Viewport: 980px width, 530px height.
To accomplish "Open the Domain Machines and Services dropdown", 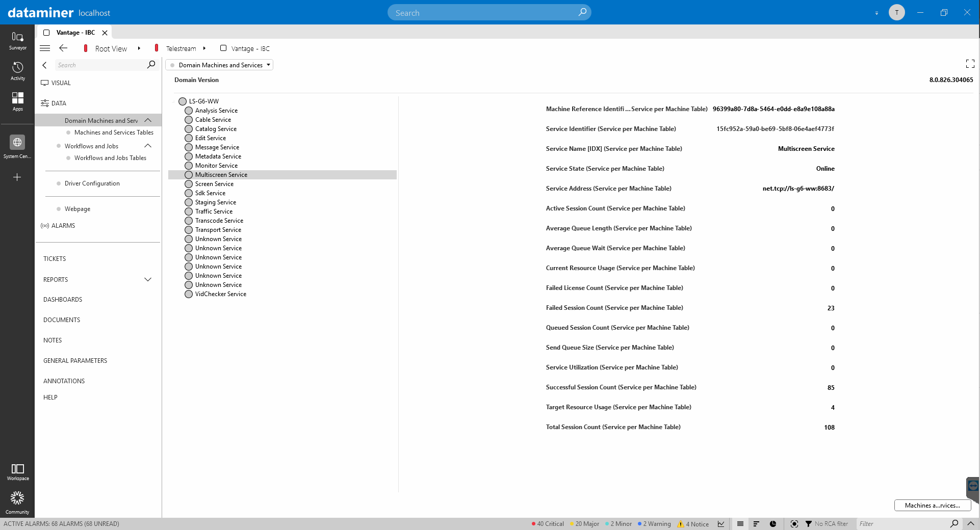I will click(x=219, y=65).
